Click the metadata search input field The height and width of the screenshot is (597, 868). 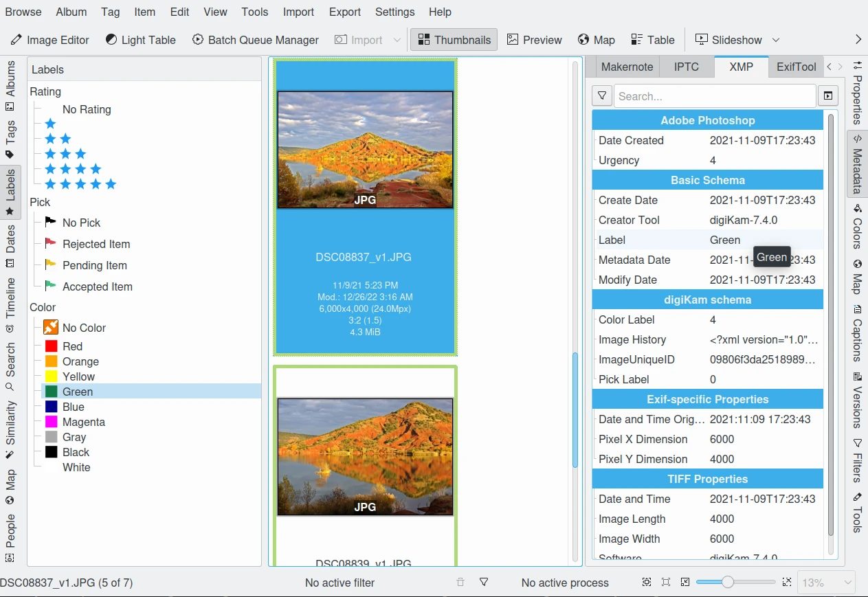tap(714, 96)
